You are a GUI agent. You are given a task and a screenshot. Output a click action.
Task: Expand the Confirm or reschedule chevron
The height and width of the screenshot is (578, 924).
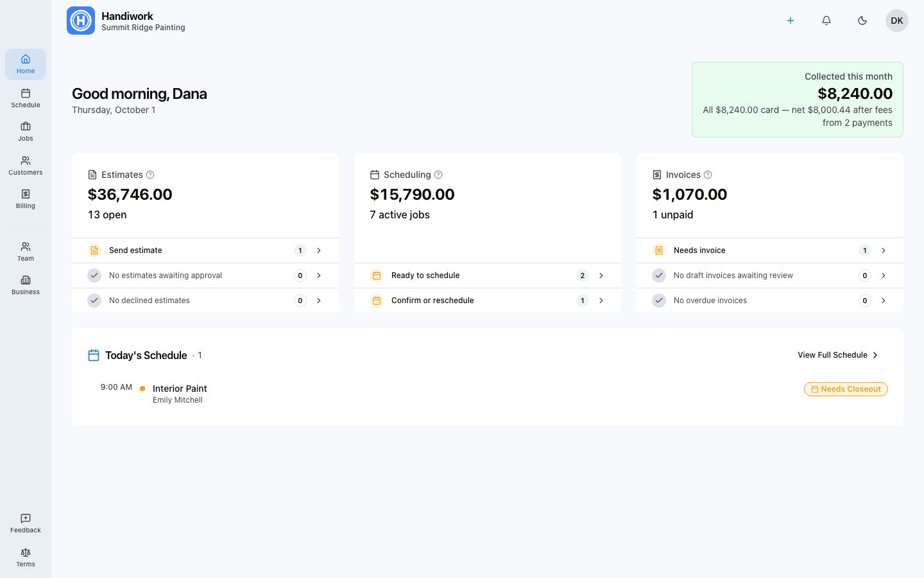point(601,301)
